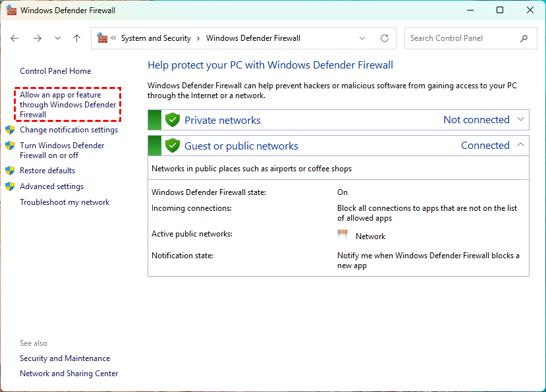546x392 pixels.
Task: Open the recent locations dropdown arrow
Action: click(57, 38)
